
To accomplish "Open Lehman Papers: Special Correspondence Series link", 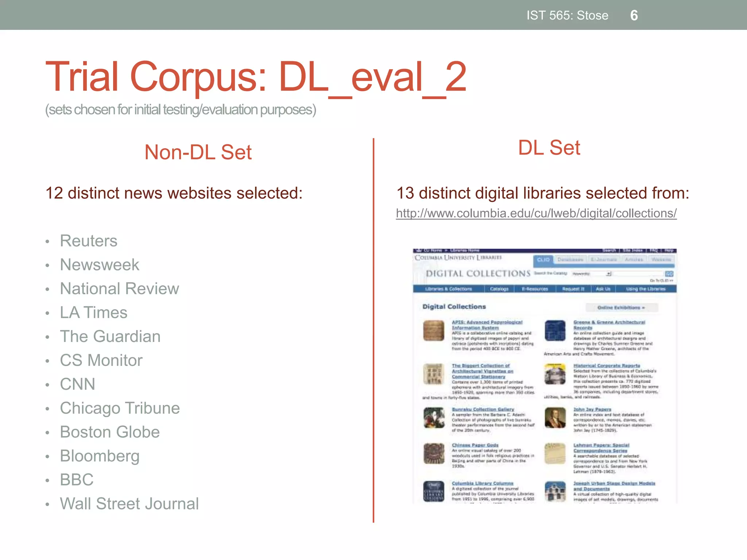I will coord(601,448).
